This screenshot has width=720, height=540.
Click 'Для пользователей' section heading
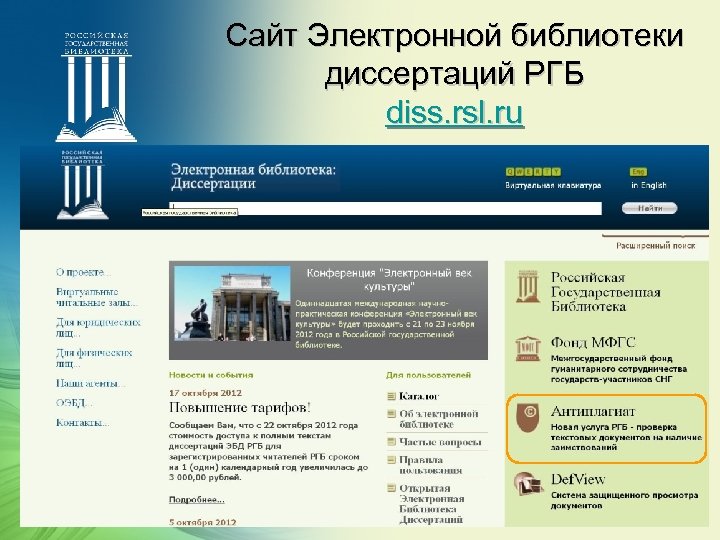coord(428,375)
